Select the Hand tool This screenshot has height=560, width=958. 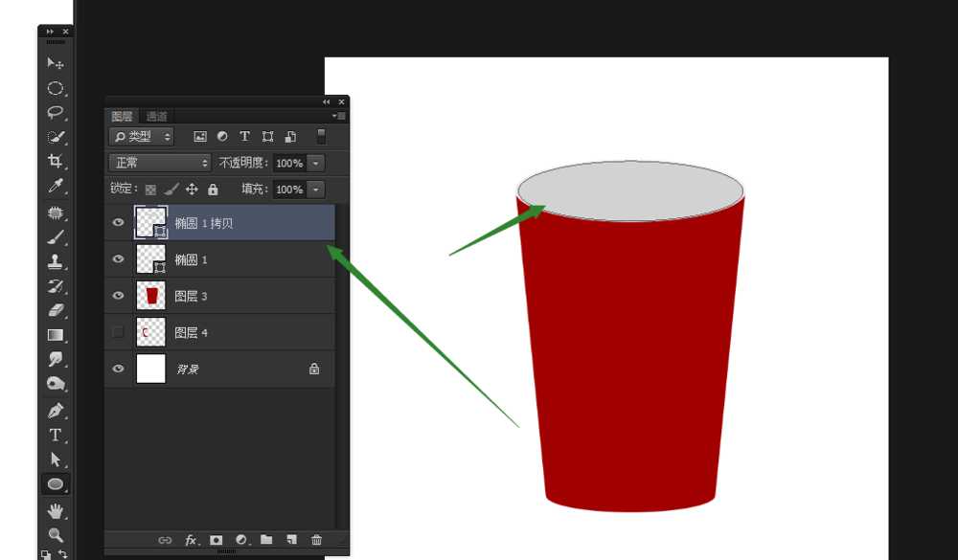[x=56, y=510]
